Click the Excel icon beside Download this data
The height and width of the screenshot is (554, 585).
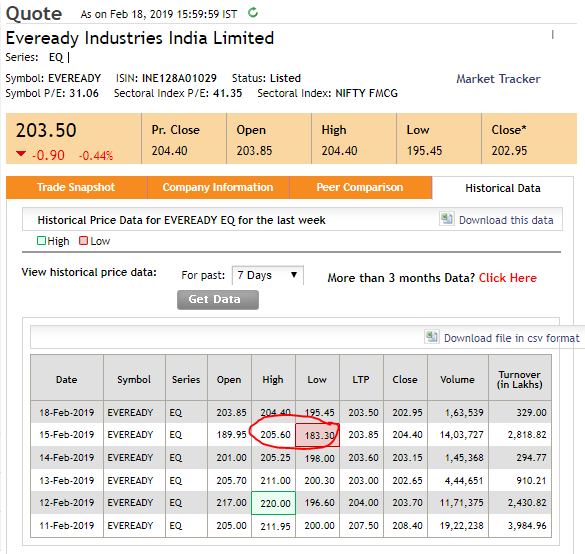click(x=447, y=219)
